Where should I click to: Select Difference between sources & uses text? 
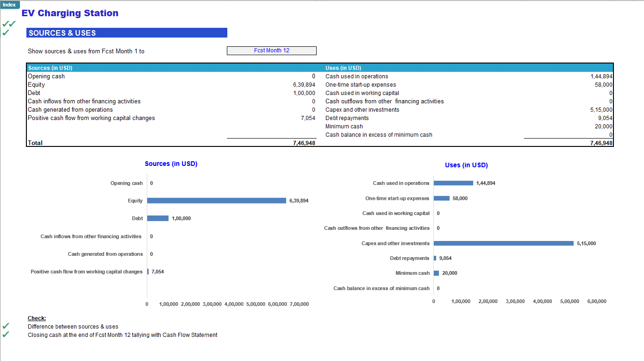pos(73,327)
